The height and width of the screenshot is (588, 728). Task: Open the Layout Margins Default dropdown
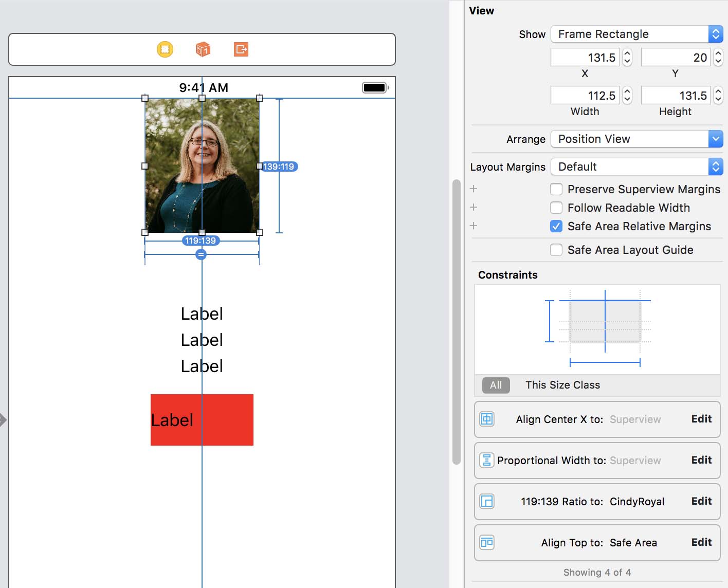tap(636, 167)
